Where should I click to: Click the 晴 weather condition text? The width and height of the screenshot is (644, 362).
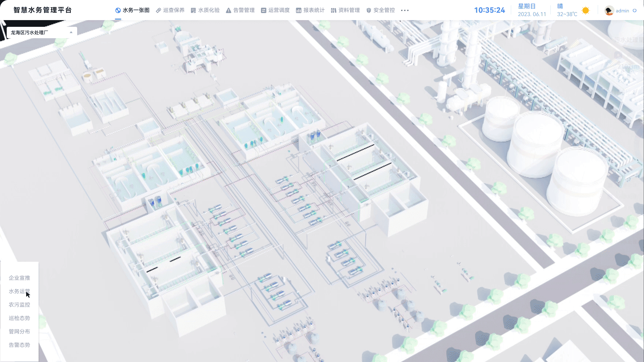[560, 6]
